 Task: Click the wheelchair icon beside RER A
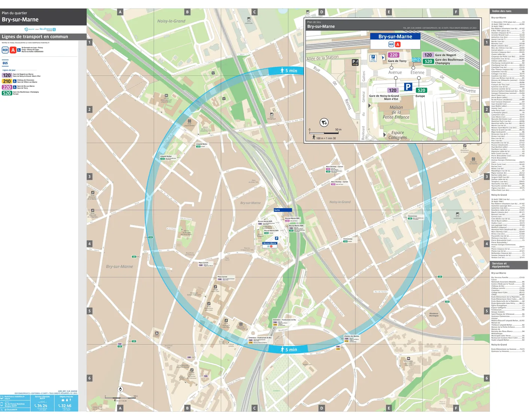coord(19,50)
